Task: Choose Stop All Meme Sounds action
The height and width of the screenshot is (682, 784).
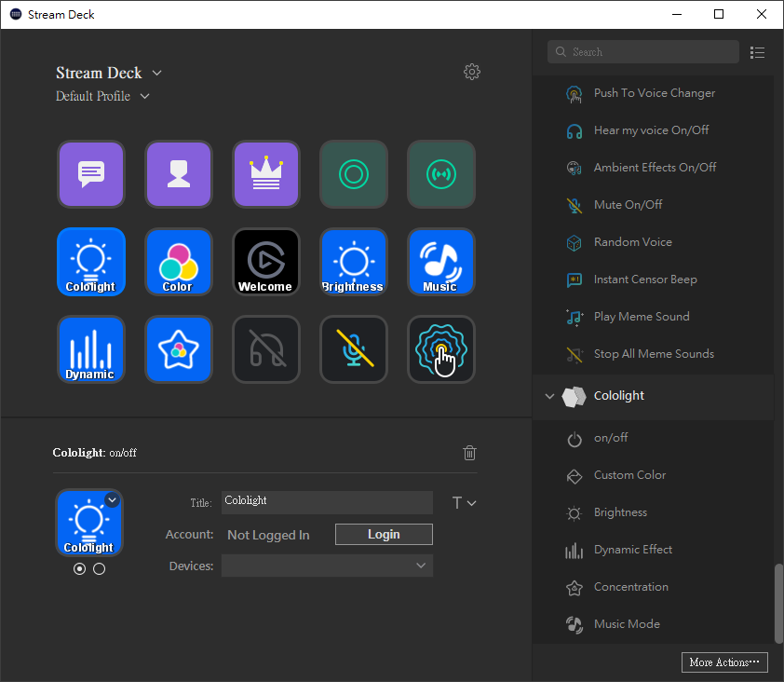Action: point(653,354)
